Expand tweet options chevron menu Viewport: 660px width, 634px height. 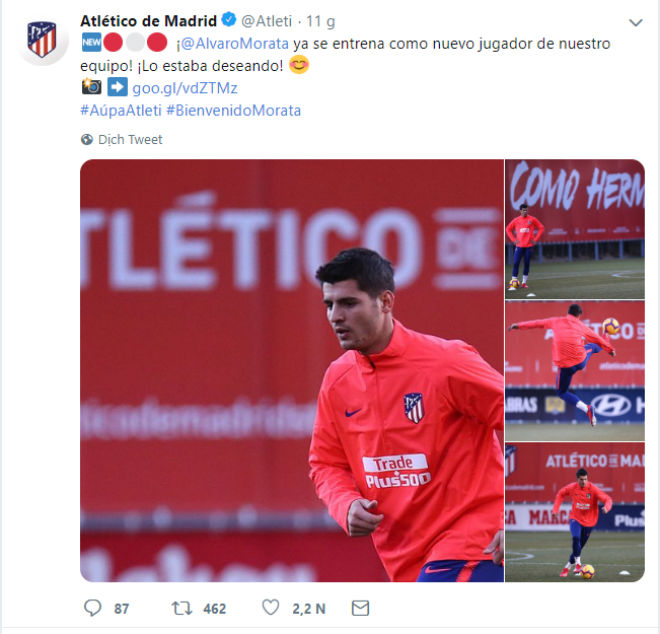pyautogui.click(x=636, y=22)
